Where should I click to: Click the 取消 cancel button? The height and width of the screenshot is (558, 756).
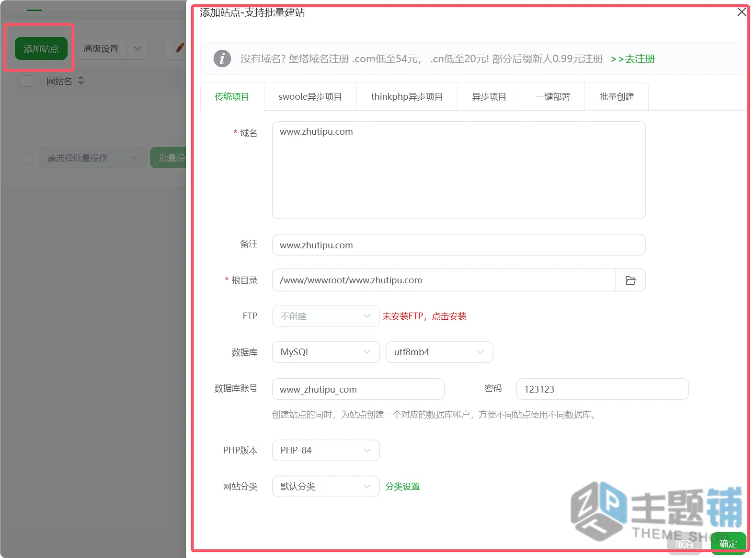click(684, 544)
